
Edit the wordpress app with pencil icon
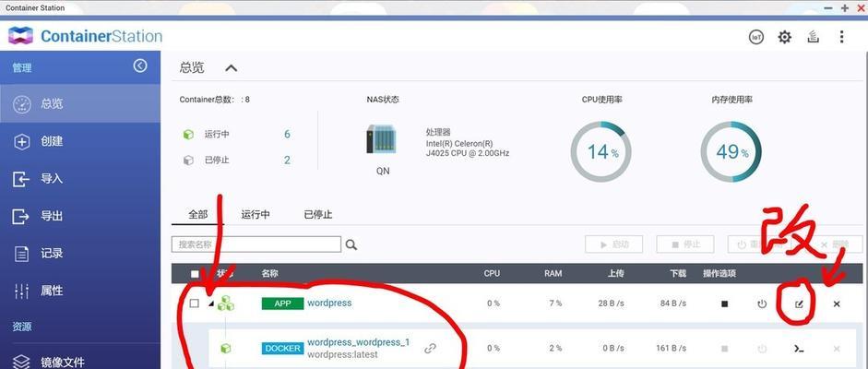(799, 304)
